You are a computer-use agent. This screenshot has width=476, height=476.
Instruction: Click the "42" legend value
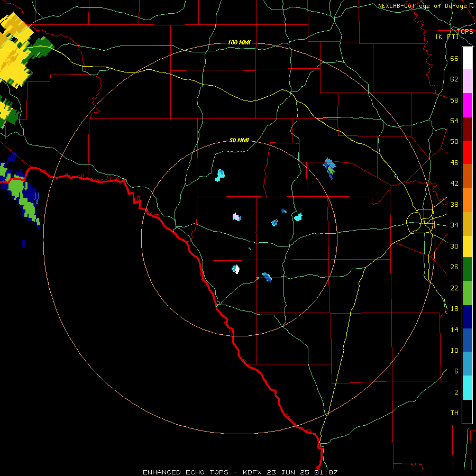pyautogui.click(x=454, y=184)
